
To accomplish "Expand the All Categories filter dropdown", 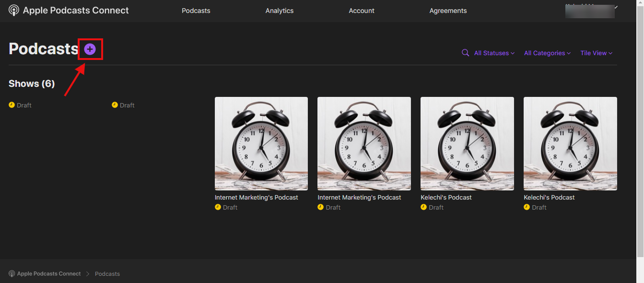I will click(x=547, y=53).
